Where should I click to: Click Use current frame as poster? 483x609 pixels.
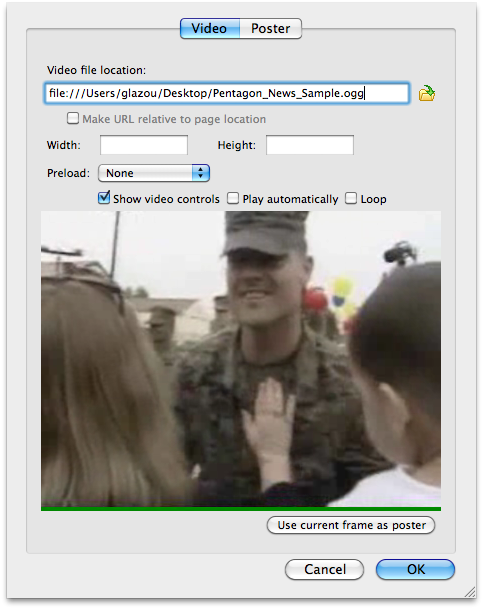click(x=351, y=525)
